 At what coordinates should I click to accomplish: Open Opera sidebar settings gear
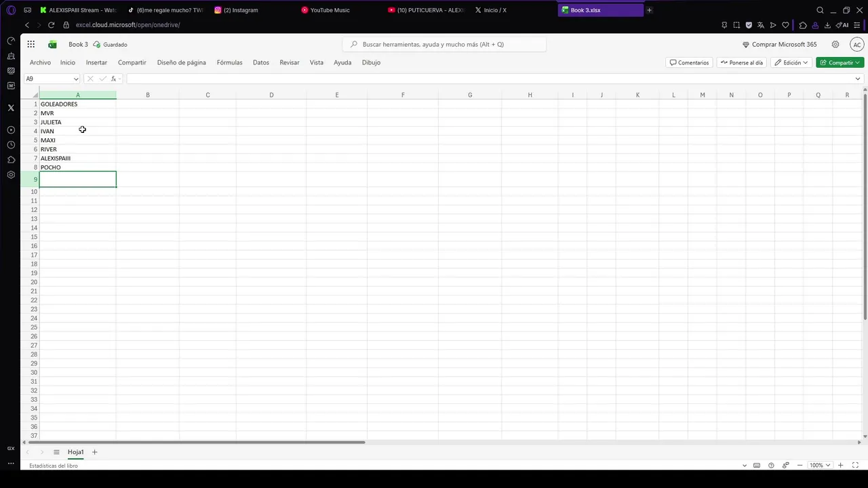[11, 175]
